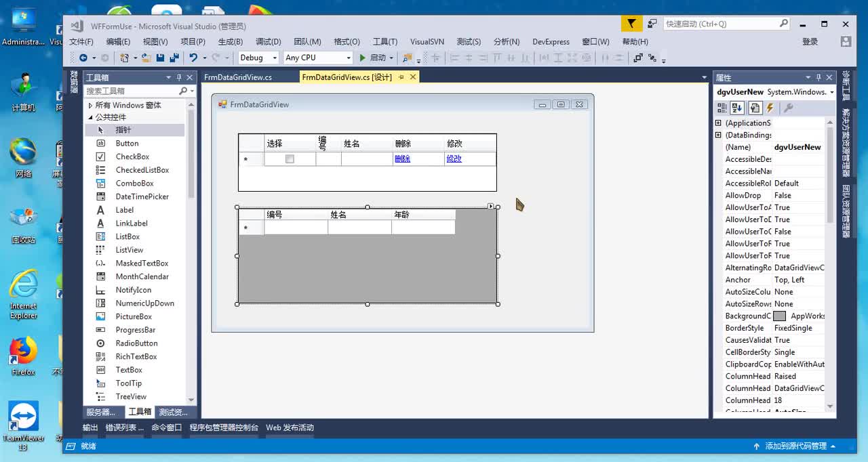Select the ComboBox control in toolbox
Viewport: 868px width, 462px height.
pos(134,184)
